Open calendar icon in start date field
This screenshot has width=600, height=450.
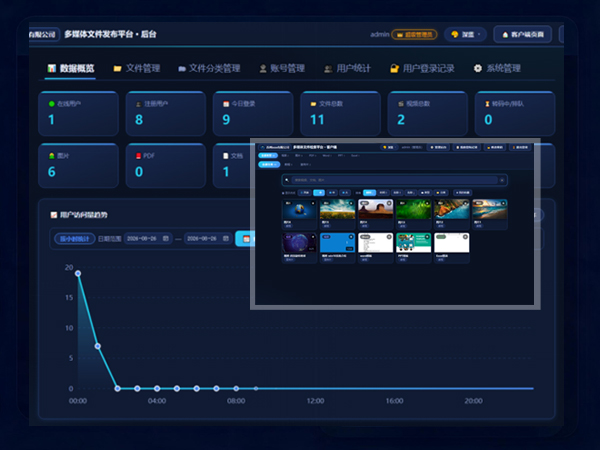pos(166,238)
